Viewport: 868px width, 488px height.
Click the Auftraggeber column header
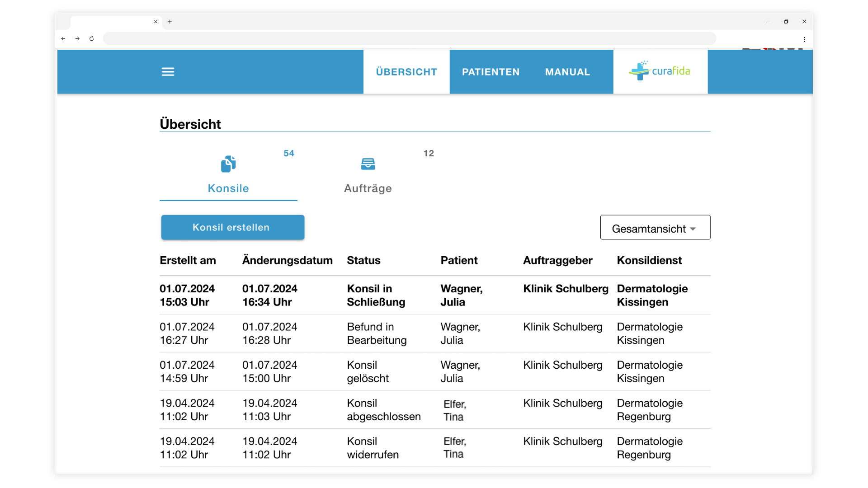557,260
